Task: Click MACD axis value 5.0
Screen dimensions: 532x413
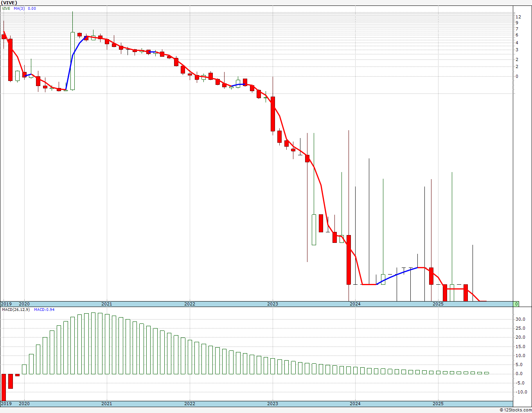Action: point(519,365)
